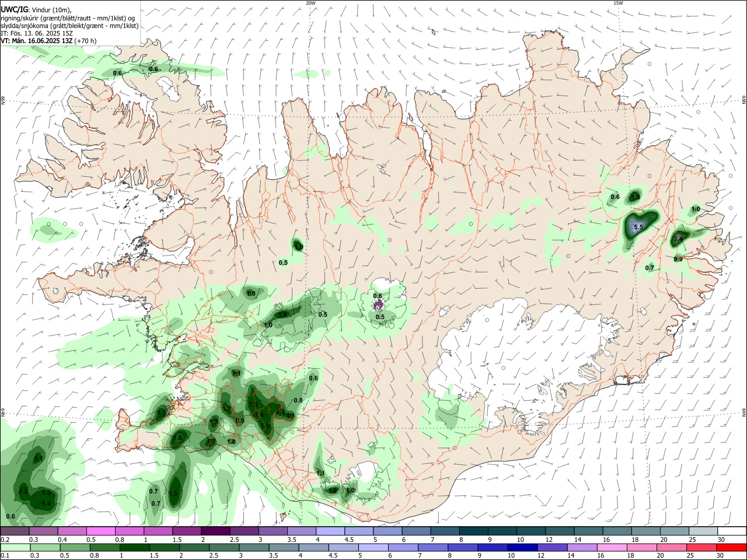Image resolution: width=747 pixels, height=560 pixels.
Task: Click the 20W longitude label
Action: [x=310, y=3]
